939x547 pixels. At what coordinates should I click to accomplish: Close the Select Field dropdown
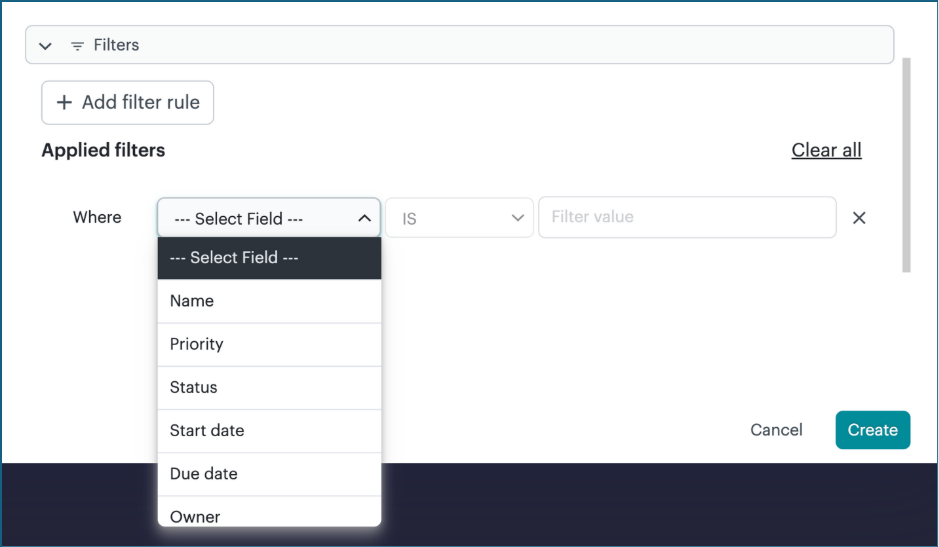point(268,218)
